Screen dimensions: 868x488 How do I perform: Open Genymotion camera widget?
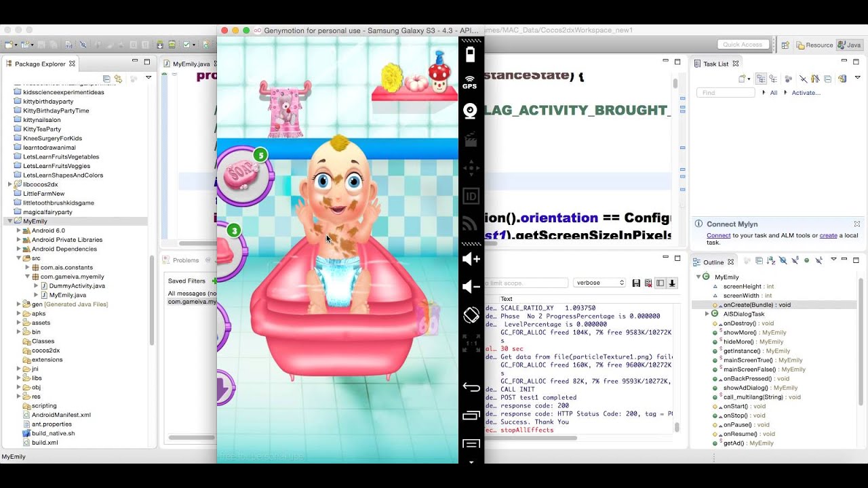[x=470, y=111]
